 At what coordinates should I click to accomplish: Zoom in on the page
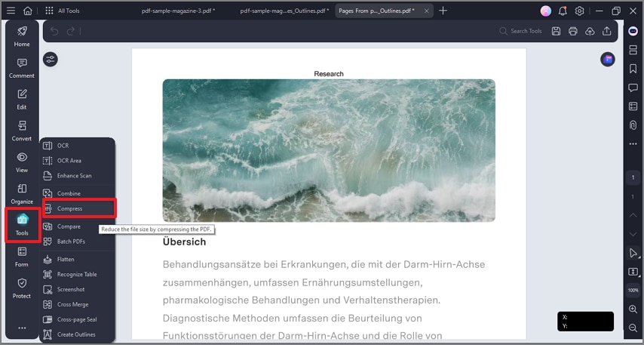(x=633, y=309)
